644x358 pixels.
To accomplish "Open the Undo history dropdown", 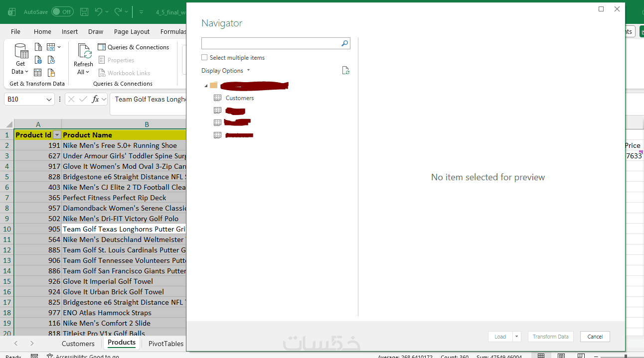I will [x=107, y=11].
